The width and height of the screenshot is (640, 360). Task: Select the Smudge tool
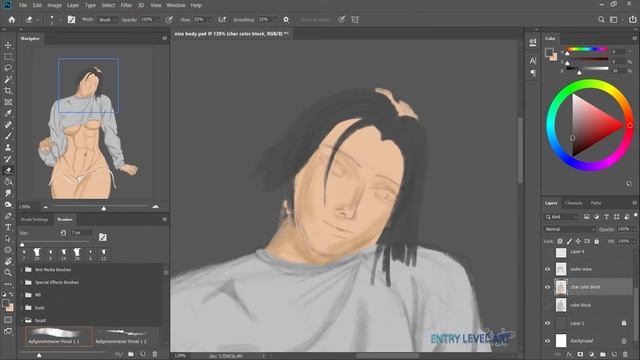(x=8, y=193)
